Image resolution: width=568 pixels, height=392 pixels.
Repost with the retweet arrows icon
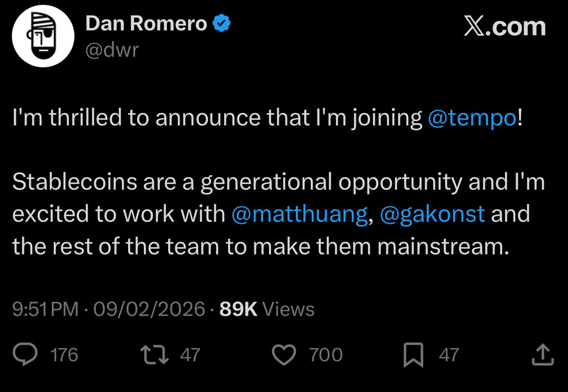154,355
